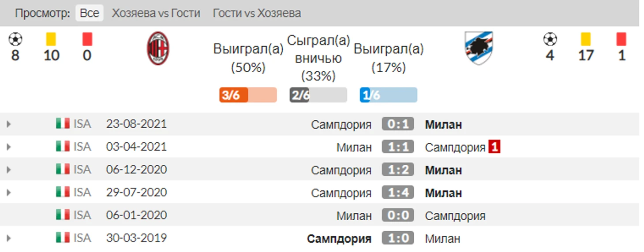Click the grey 2/6 draws bar

pyautogui.click(x=318, y=95)
